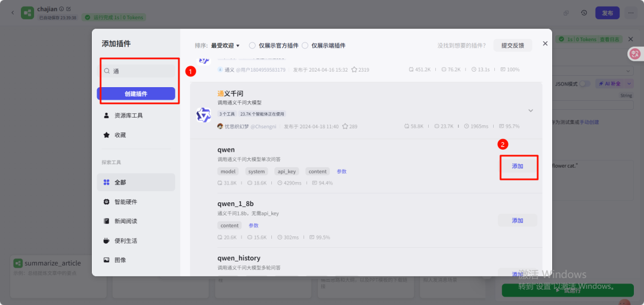Click the star icon beside 2319

click(354, 69)
